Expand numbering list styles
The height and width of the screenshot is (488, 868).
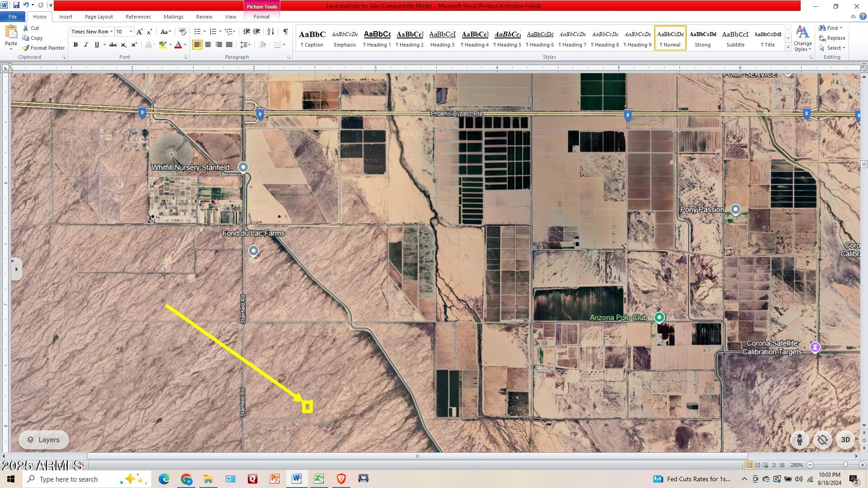pyautogui.click(x=220, y=32)
